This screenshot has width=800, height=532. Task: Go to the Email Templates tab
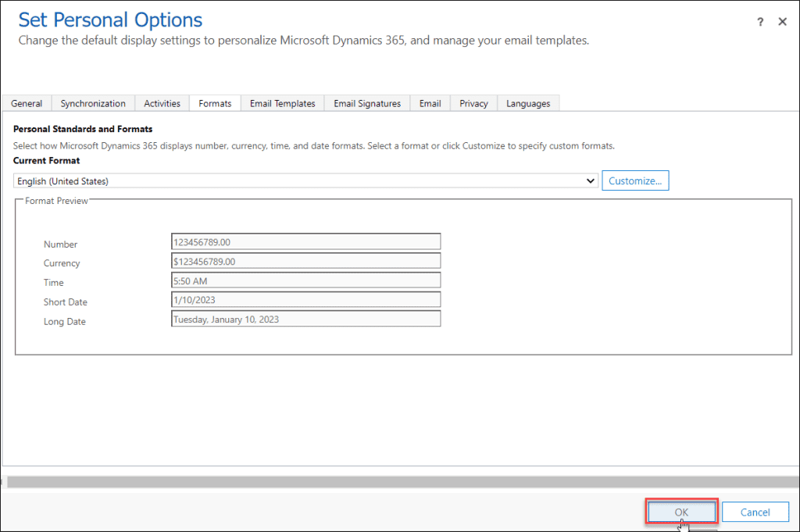pos(282,103)
